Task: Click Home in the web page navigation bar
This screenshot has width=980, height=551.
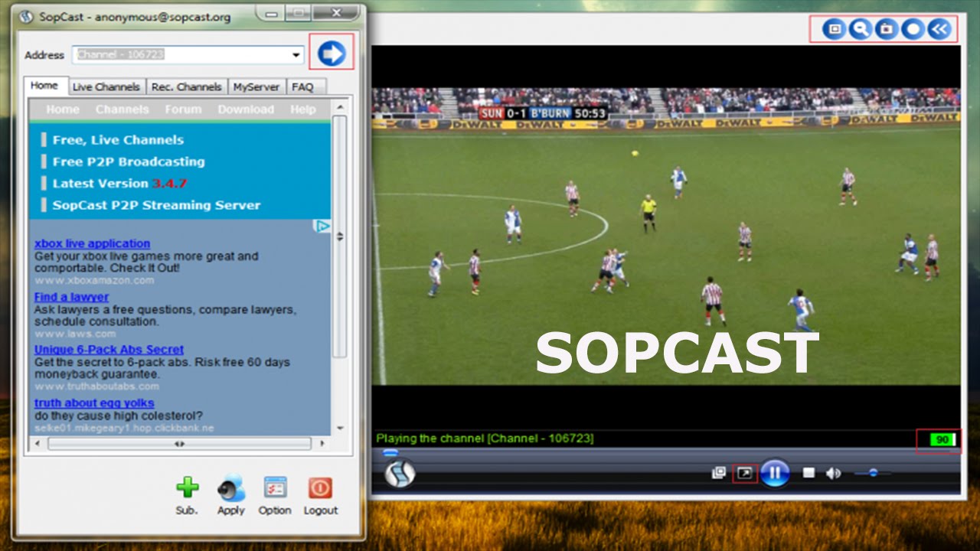Action: point(62,109)
